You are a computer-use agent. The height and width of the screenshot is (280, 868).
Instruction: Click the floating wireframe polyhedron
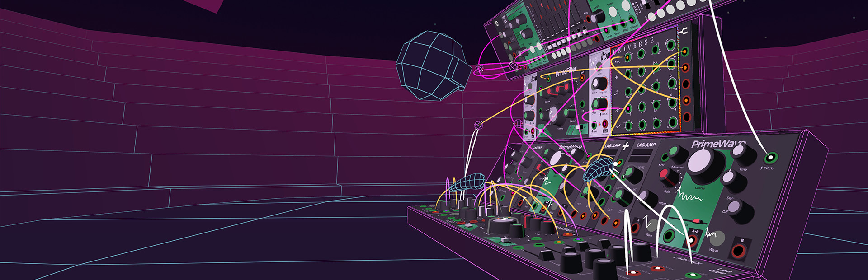[x=432, y=65]
